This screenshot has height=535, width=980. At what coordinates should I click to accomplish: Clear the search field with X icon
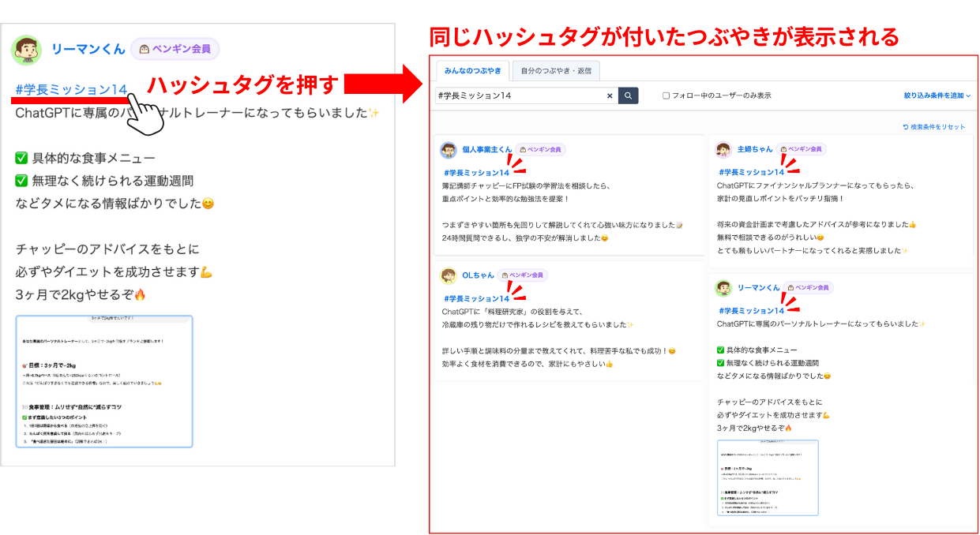click(610, 95)
